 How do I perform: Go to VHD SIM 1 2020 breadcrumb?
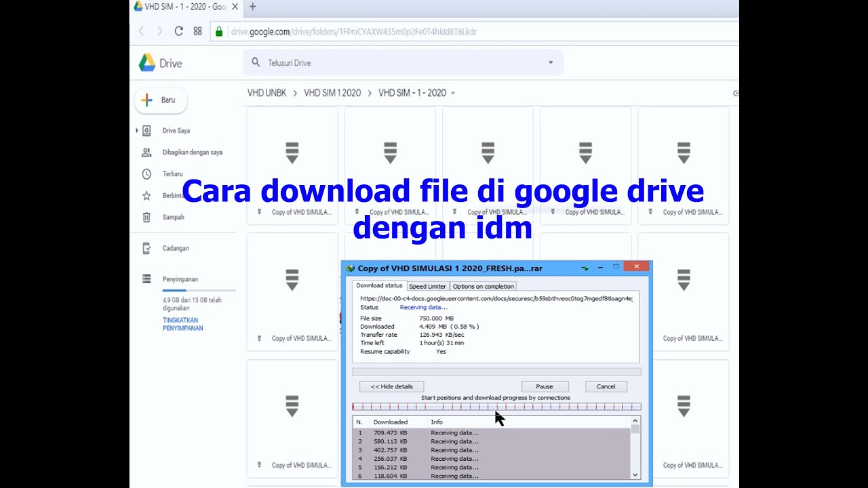332,93
